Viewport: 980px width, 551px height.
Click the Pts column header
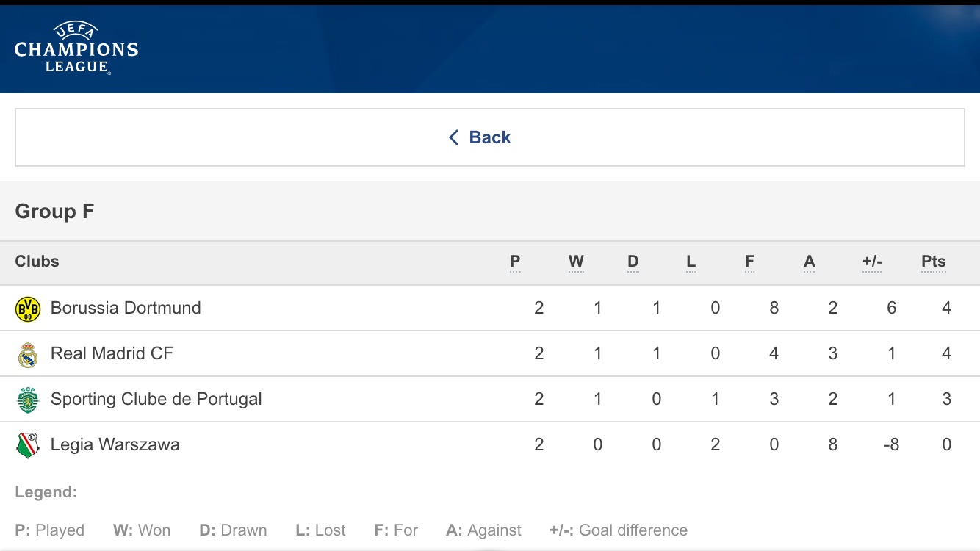click(934, 262)
